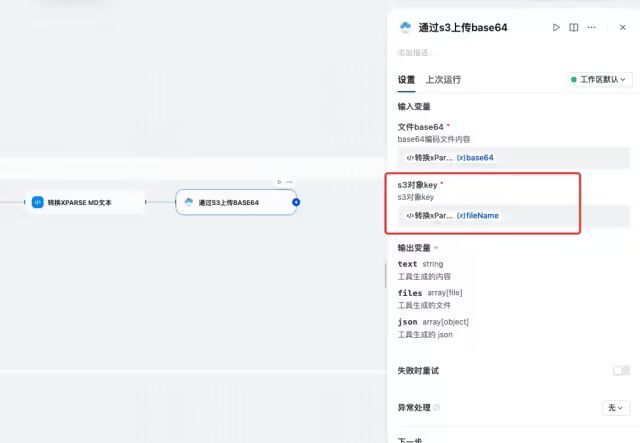Viewport: 640px width, 443px height.
Task: Toggle the 失败时重试 switch
Action: coord(621,371)
